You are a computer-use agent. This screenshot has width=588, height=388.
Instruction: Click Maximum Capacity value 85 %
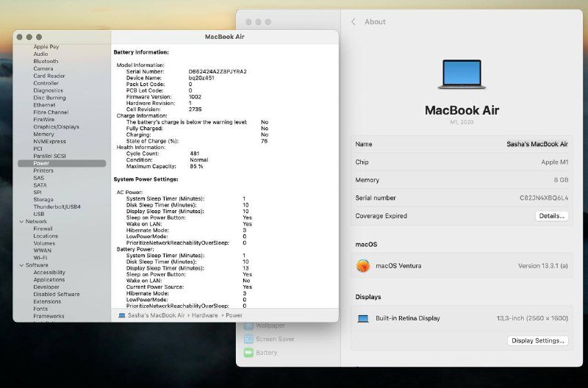point(196,167)
